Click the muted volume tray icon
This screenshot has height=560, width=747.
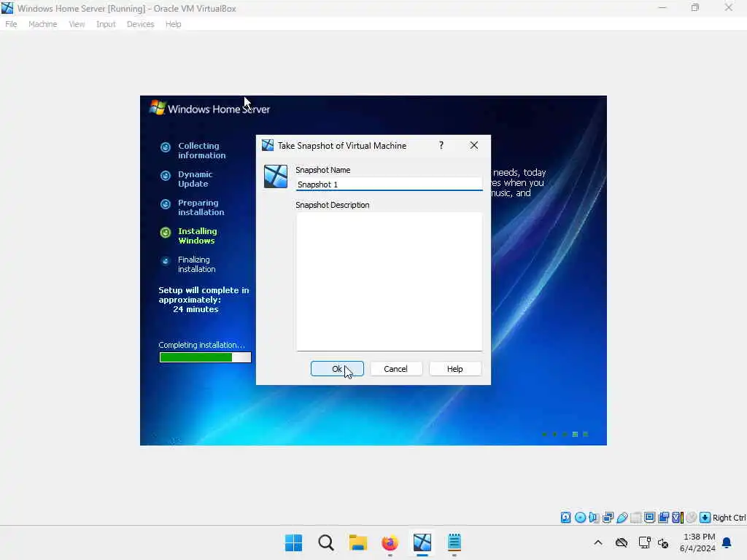(x=663, y=542)
